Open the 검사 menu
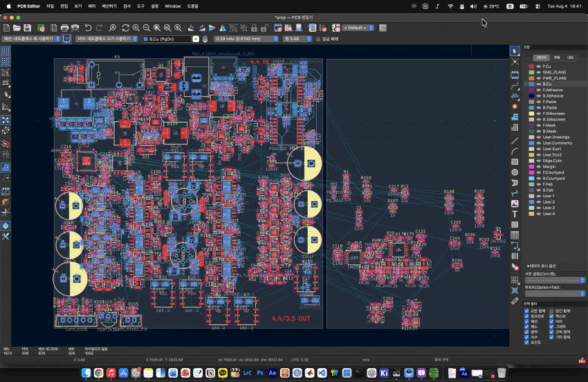The height and width of the screenshot is (382, 588). 127,6
